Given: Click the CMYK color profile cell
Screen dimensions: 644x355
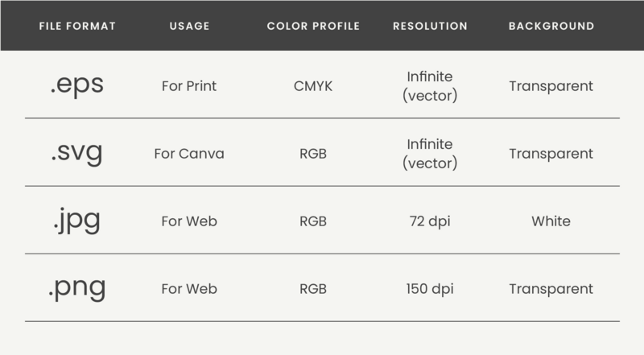Looking at the screenshot, I should [313, 86].
